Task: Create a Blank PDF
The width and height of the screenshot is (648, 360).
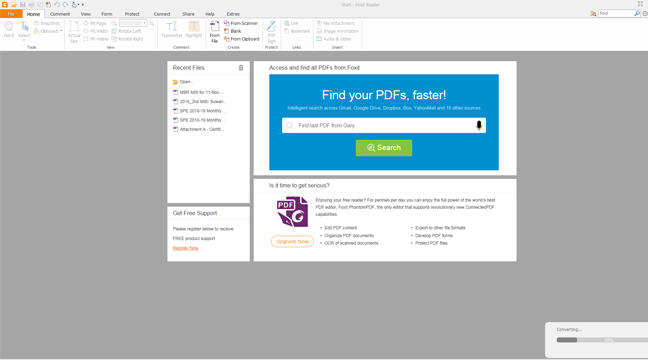Action: point(233,31)
